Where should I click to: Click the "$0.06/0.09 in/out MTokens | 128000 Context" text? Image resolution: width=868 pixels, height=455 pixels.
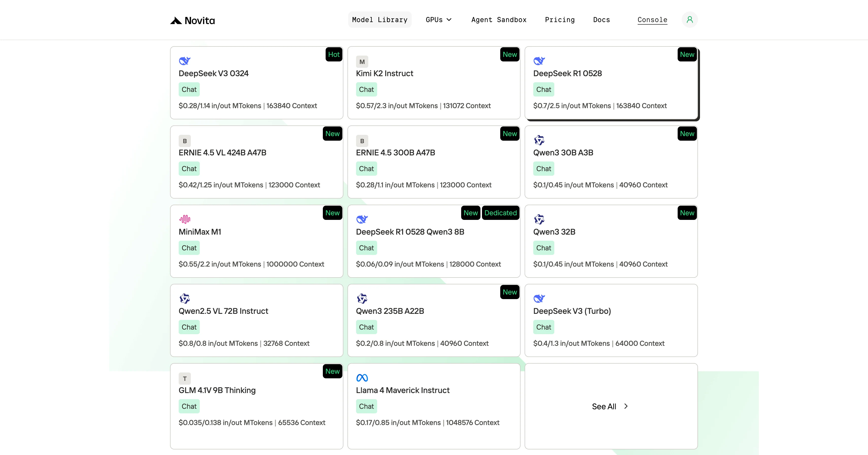pos(428,264)
